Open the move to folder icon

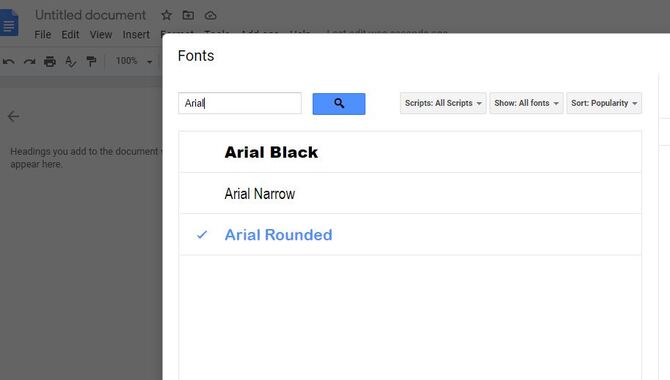coord(188,15)
